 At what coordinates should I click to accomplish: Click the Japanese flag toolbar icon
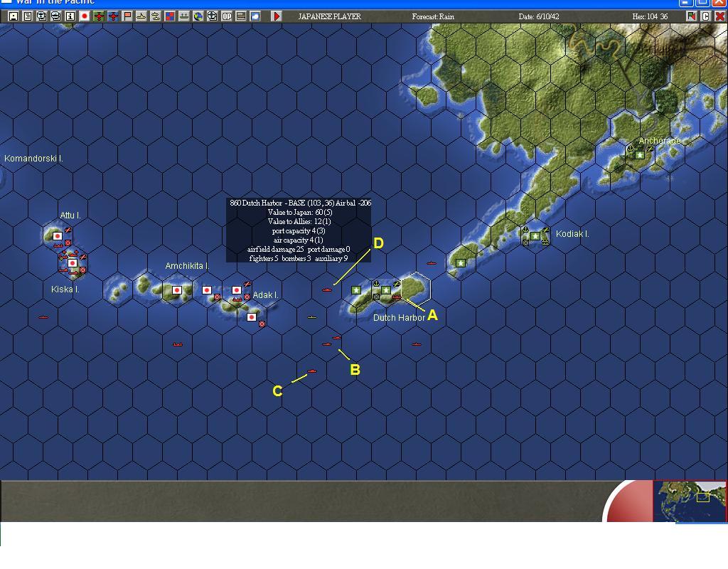point(85,16)
